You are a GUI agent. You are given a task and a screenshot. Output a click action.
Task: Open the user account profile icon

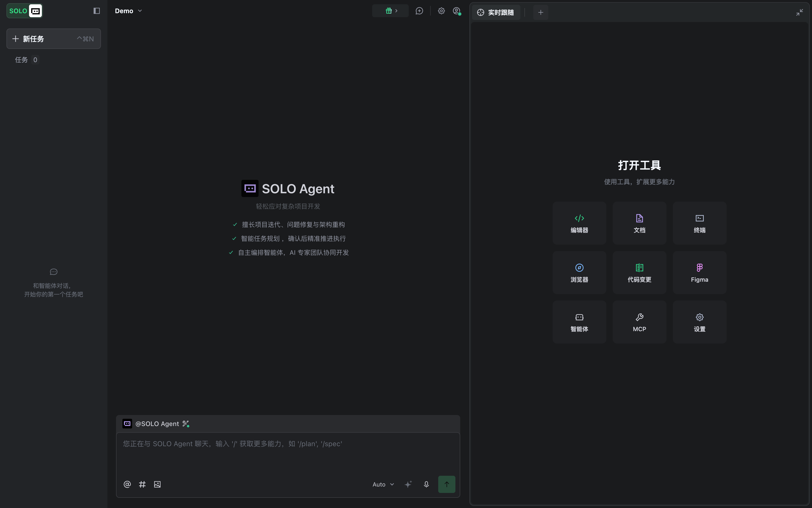click(457, 11)
